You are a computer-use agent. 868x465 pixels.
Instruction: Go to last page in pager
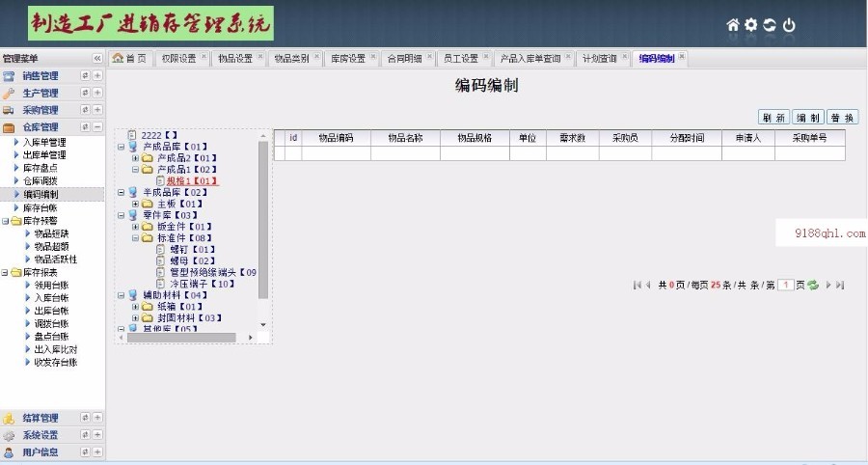tap(840, 286)
